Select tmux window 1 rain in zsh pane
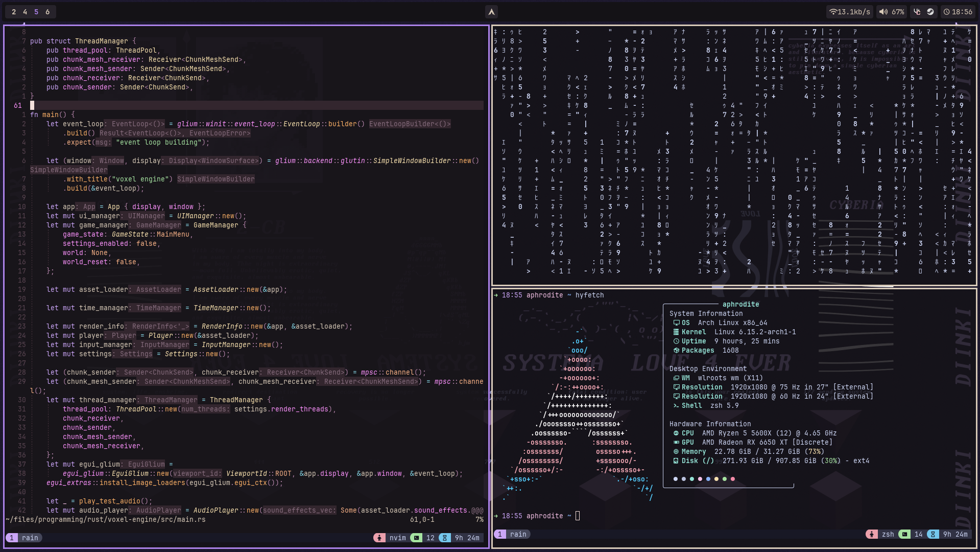 [x=512, y=534]
